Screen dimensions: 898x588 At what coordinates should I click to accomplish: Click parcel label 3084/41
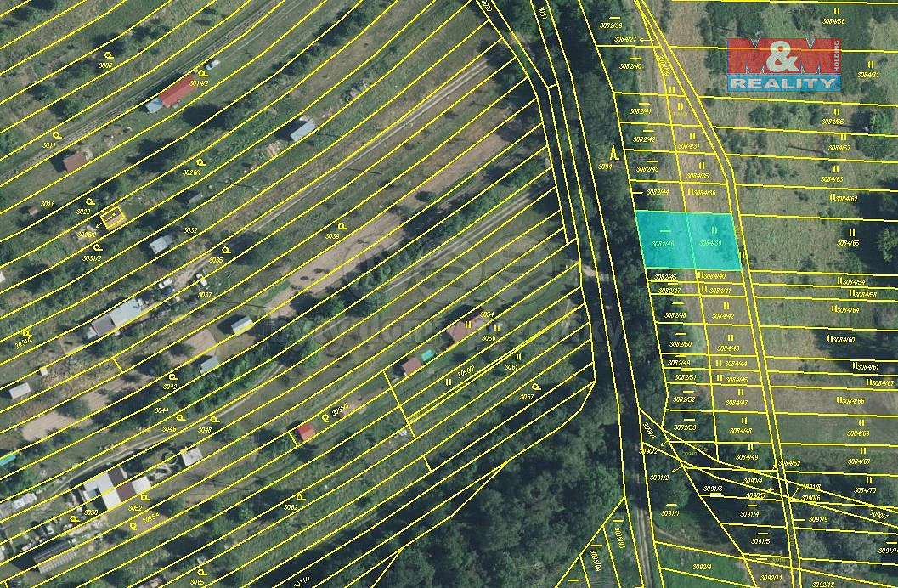[720, 291]
